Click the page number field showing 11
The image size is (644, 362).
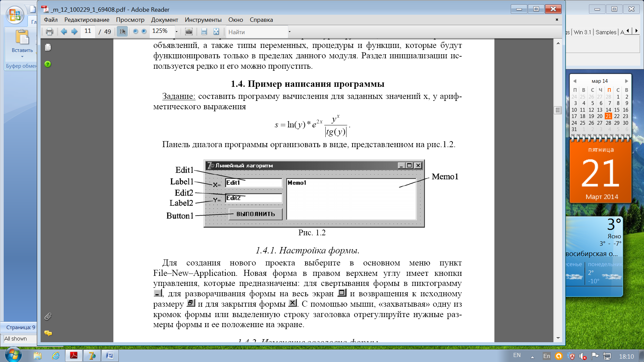click(x=88, y=32)
